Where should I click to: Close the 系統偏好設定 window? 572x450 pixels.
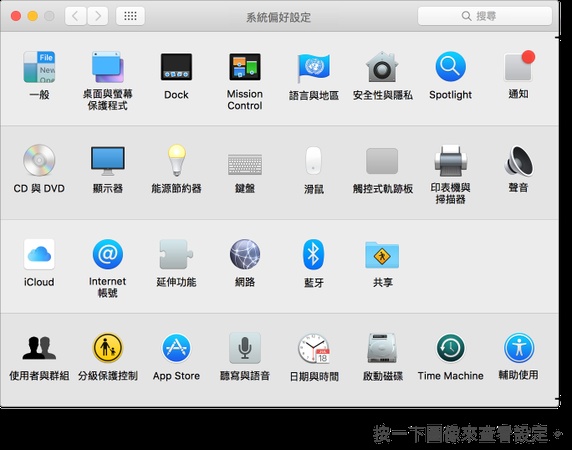(x=16, y=16)
